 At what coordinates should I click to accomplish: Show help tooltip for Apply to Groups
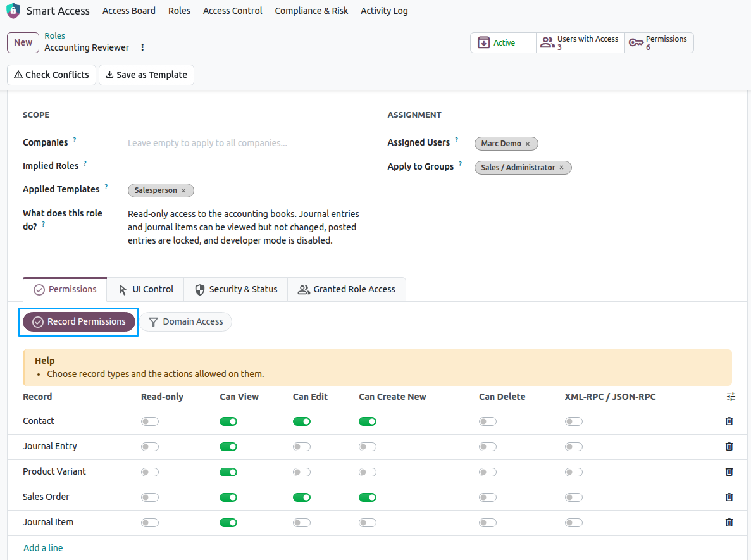coord(460,165)
